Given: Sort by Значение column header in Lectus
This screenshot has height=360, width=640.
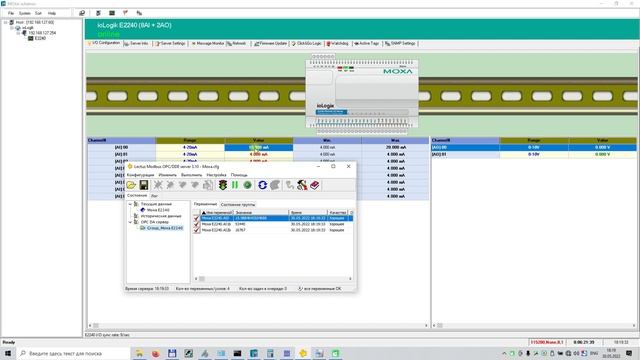Looking at the screenshot, I should tap(261, 213).
